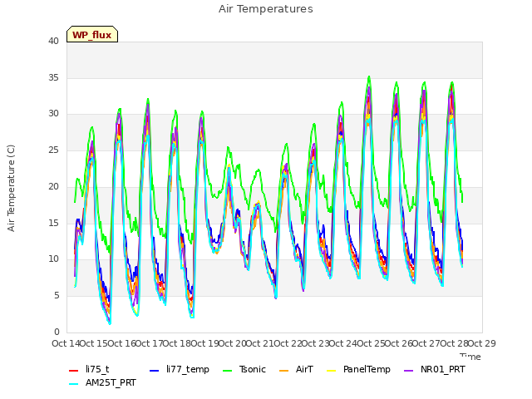Click the Oct 24 x-axis tick label
The height and width of the screenshot is (399, 532).
coord(343,343)
